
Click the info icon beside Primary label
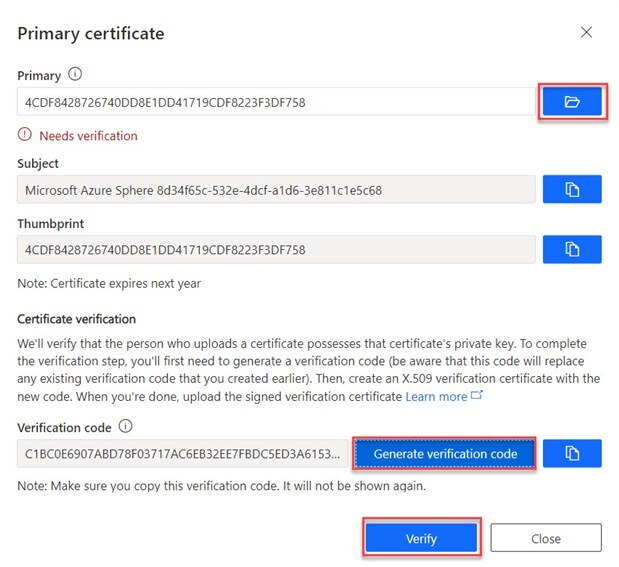[76, 74]
